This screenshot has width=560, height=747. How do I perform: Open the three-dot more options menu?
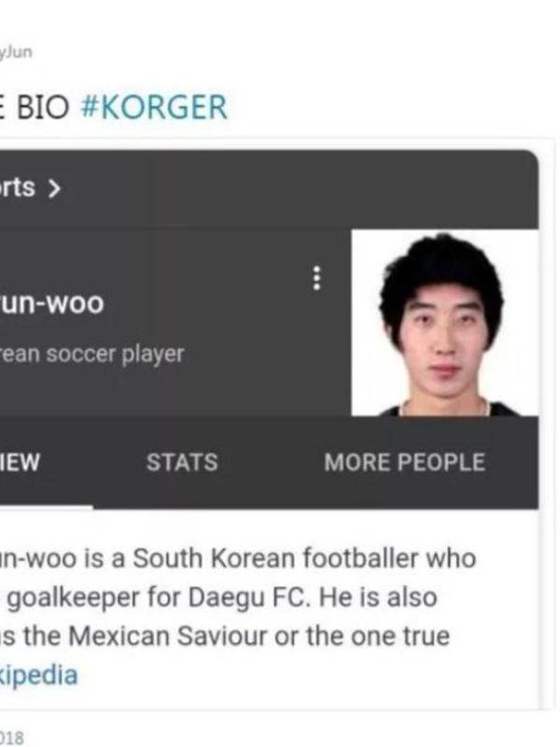pyautogui.click(x=316, y=278)
